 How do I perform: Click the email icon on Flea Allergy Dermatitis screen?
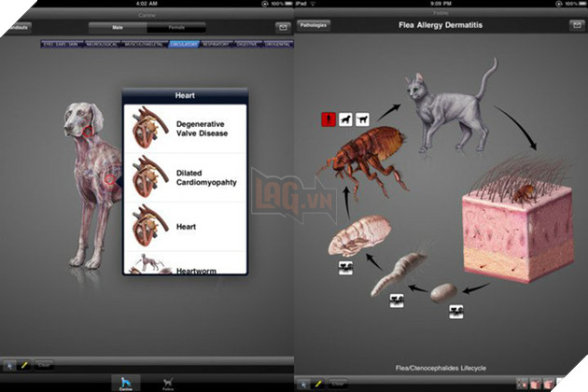pyautogui.click(x=573, y=27)
